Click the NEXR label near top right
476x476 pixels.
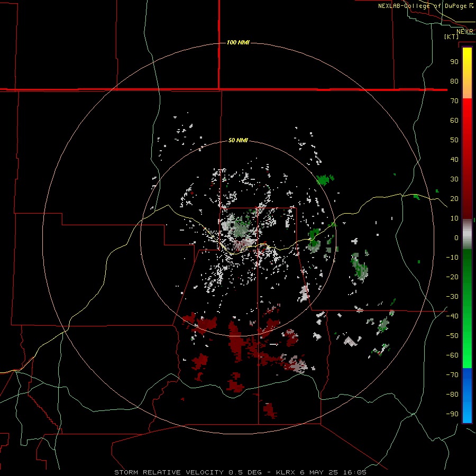[465, 32]
